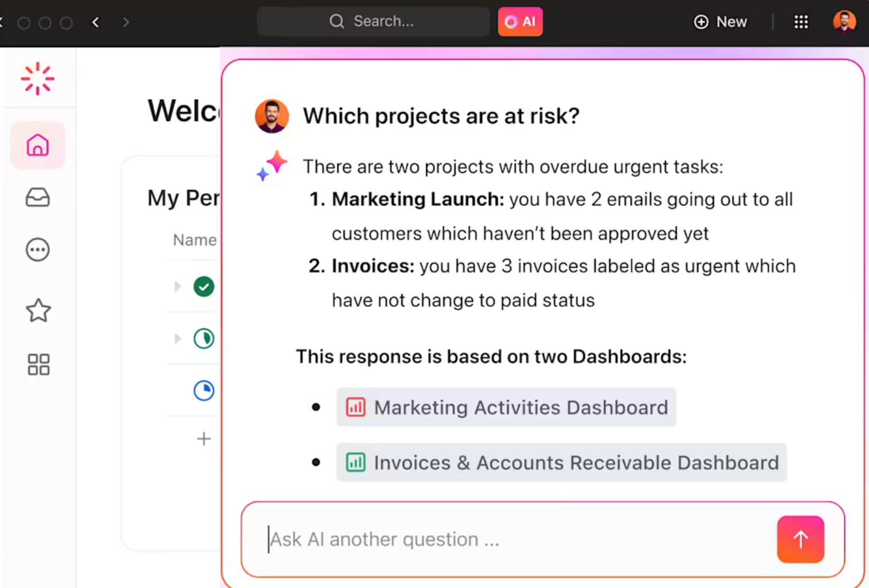869x588 pixels.
Task: Toggle the blue in-progress task status circle
Action: [x=203, y=391]
